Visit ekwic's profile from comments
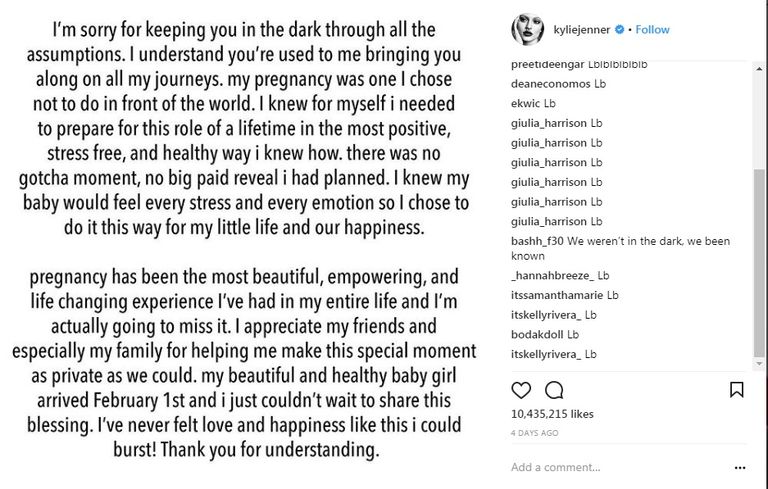 526,103
